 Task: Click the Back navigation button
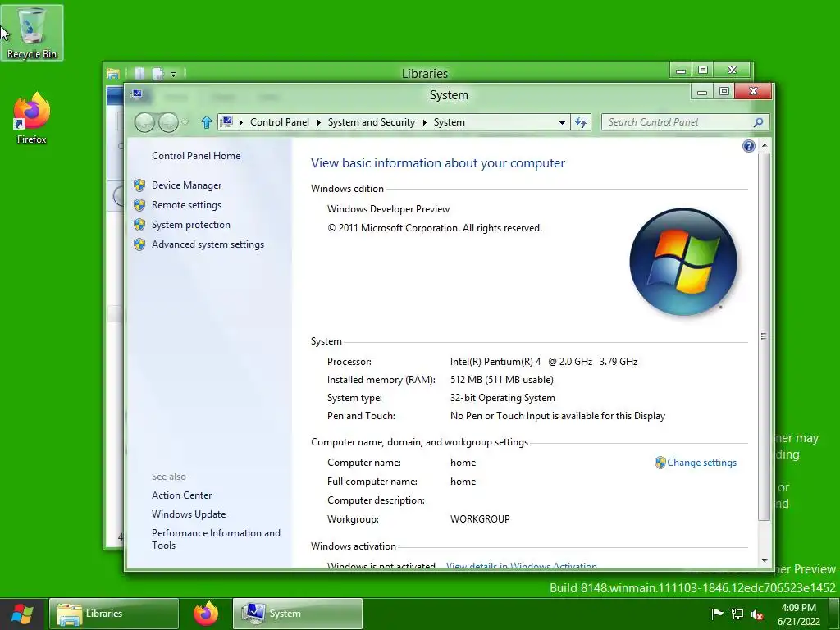pyautogui.click(x=144, y=123)
